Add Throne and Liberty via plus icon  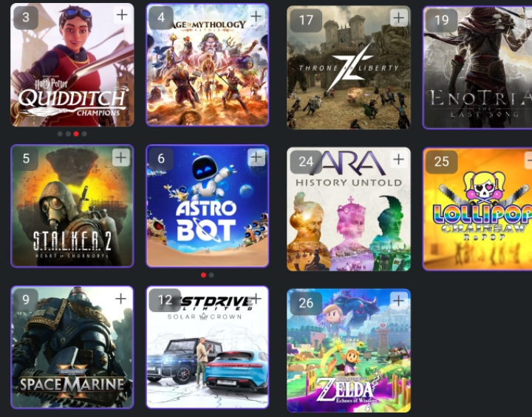pos(399,17)
